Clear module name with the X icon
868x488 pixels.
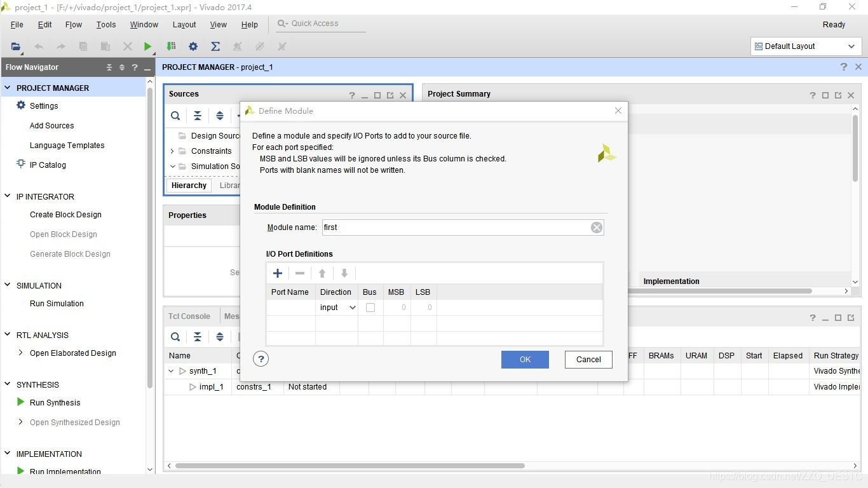[597, 227]
